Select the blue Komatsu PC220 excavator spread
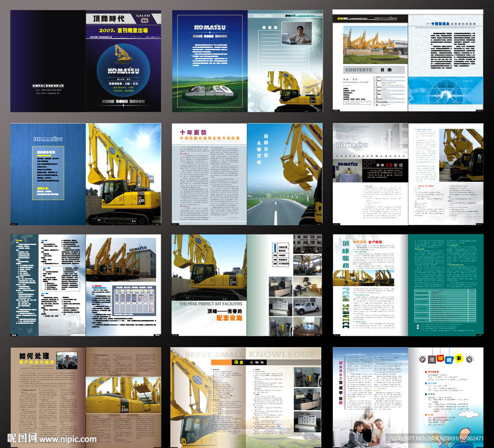Image resolution: width=494 pixels, height=448 pixels. click(x=86, y=174)
